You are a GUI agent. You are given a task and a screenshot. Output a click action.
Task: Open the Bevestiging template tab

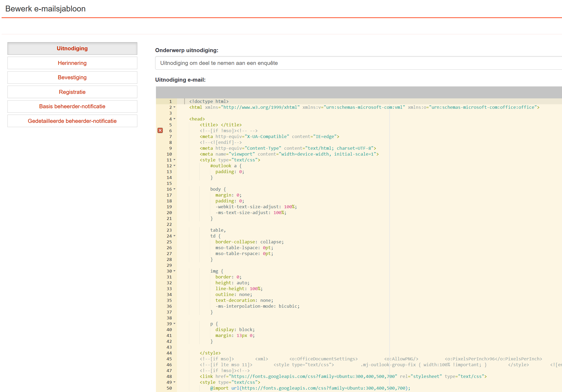pos(72,77)
